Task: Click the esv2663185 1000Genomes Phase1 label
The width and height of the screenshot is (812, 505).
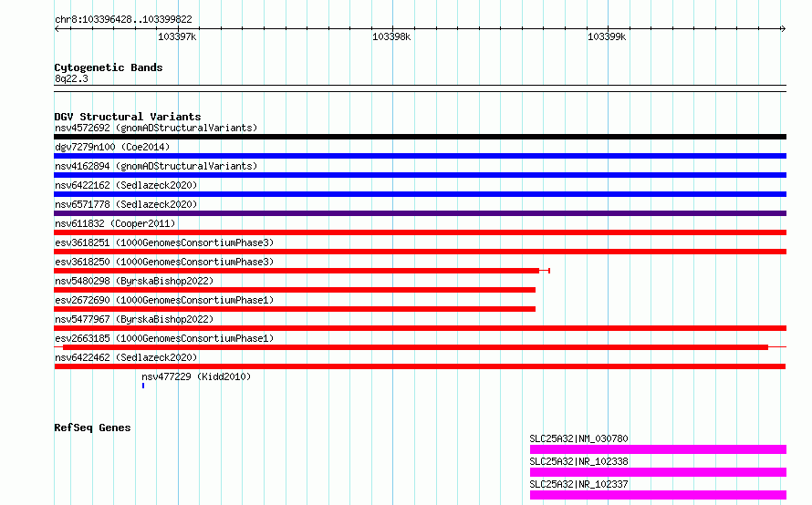Action: click(164, 338)
